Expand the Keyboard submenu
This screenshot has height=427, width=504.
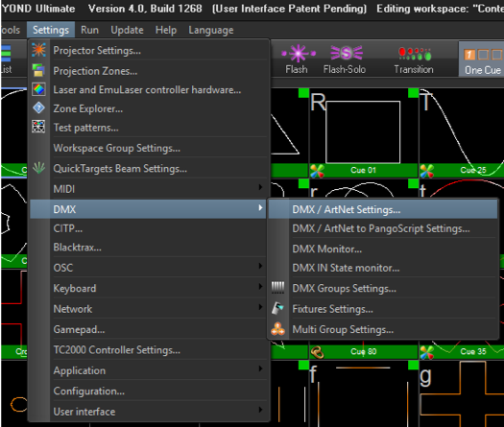(x=148, y=288)
